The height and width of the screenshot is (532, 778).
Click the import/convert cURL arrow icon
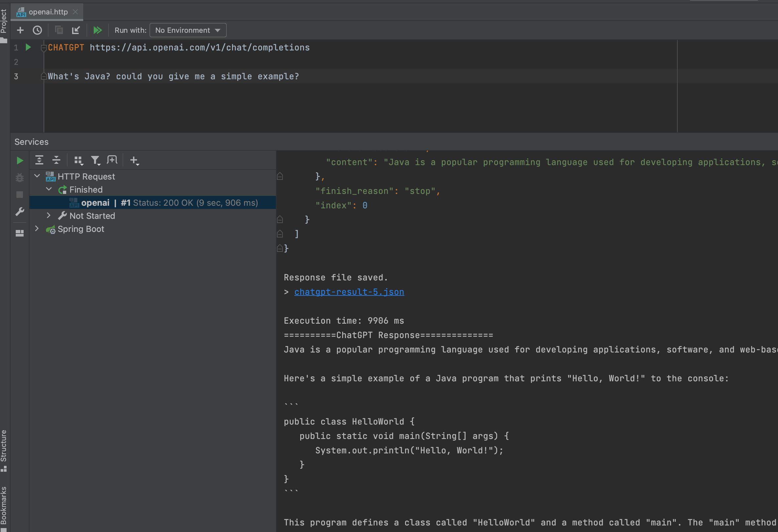pos(76,30)
